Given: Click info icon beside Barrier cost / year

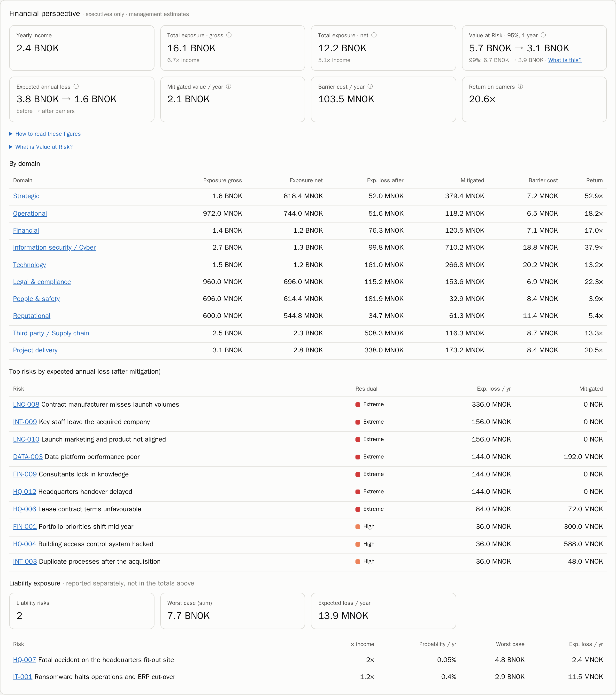Looking at the screenshot, I should click(x=370, y=86).
